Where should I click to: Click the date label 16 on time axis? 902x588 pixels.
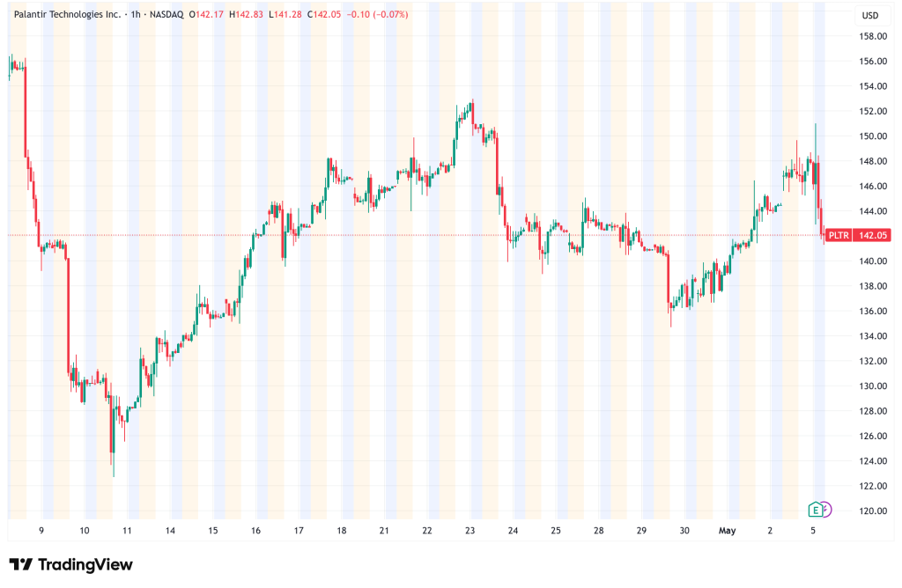point(256,531)
